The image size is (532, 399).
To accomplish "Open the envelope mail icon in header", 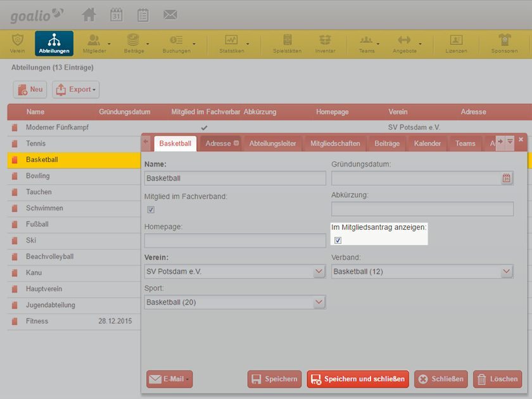I will (170, 15).
